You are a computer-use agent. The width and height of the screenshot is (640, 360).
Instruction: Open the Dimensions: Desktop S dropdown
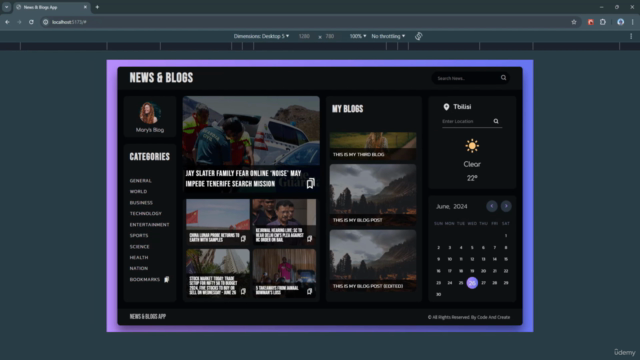tap(261, 36)
